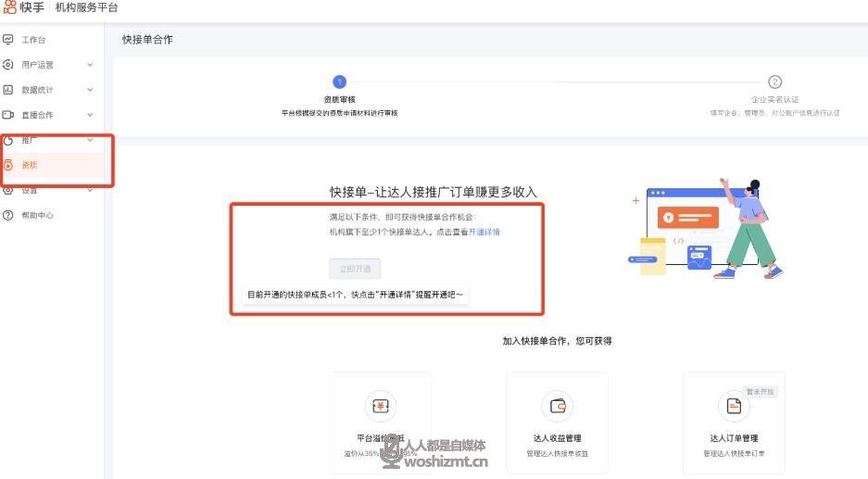Expand the 用户运营 menu chevron
Viewport: 868px width, 479px height.
(90, 65)
